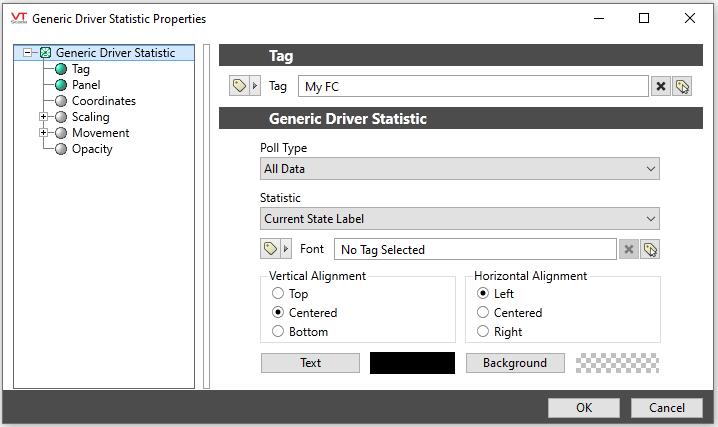718x427 pixels.
Task: Clear the My FC tag with X icon
Action: point(661,86)
